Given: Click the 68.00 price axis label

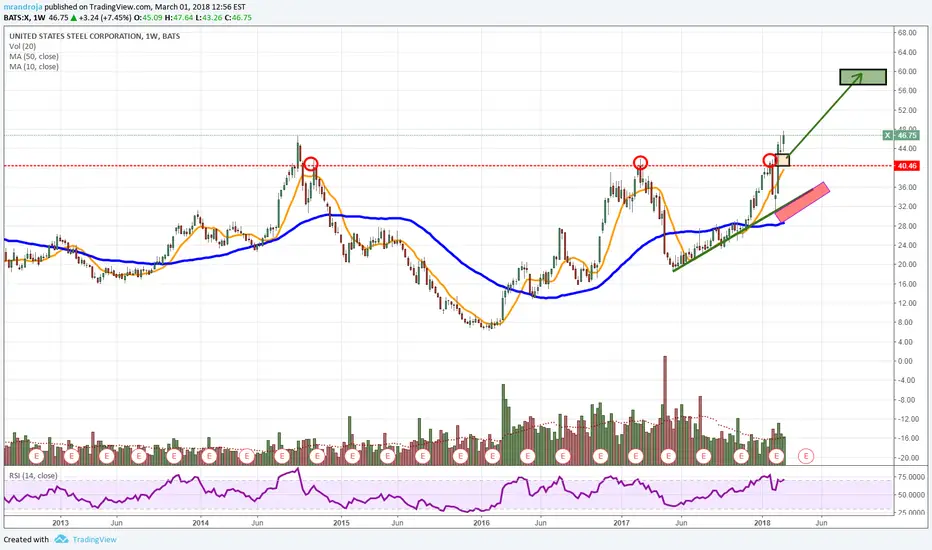Looking at the screenshot, I should pyautogui.click(x=907, y=33).
